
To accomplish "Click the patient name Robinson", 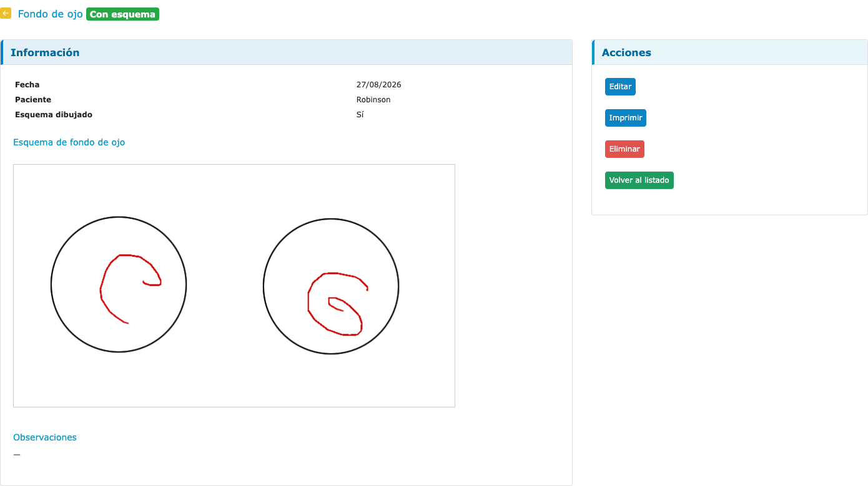I will (x=373, y=100).
